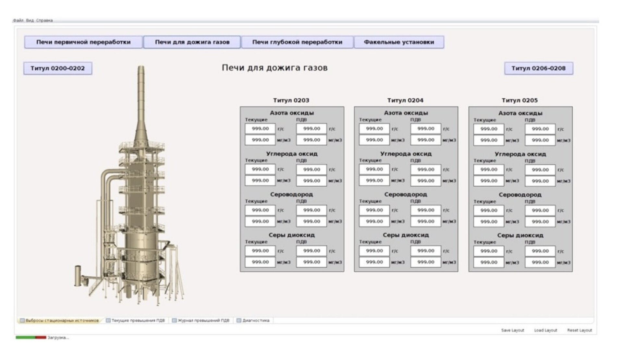623x364 pixels.
Task: Click Save Layout link
Action: click(512, 330)
